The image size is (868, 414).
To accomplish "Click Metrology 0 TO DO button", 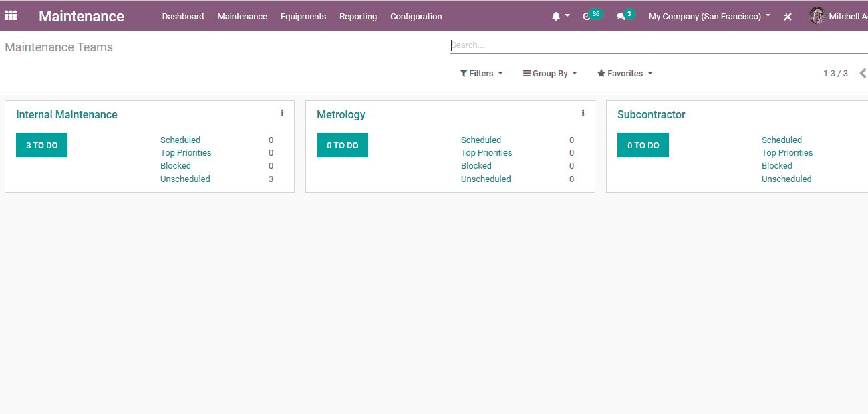I will [342, 145].
